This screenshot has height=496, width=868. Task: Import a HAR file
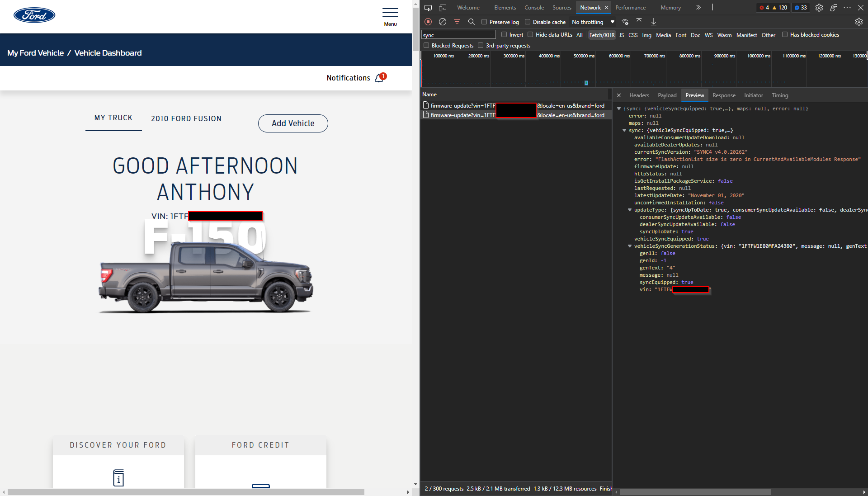click(639, 22)
